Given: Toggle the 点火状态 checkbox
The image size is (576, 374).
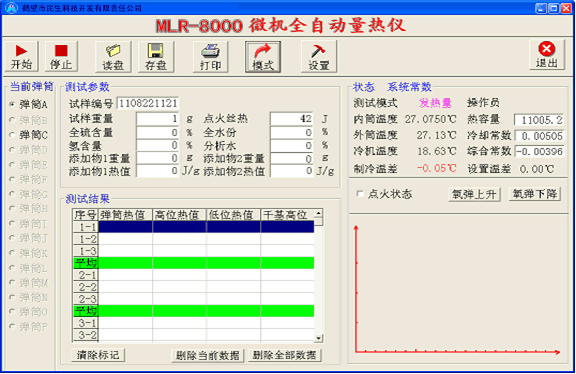Looking at the screenshot, I should click(360, 194).
